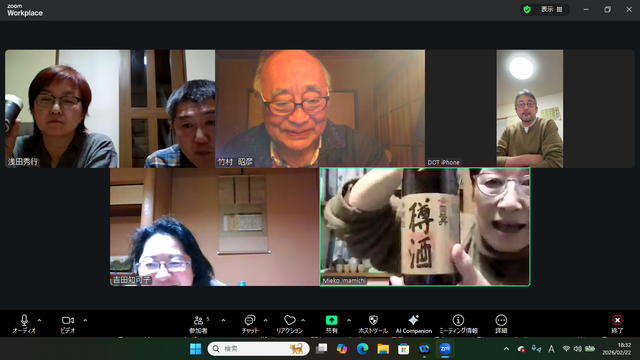Expand the chat options caret
Image resolution: width=640 pixels, height=360 pixels.
265,320
